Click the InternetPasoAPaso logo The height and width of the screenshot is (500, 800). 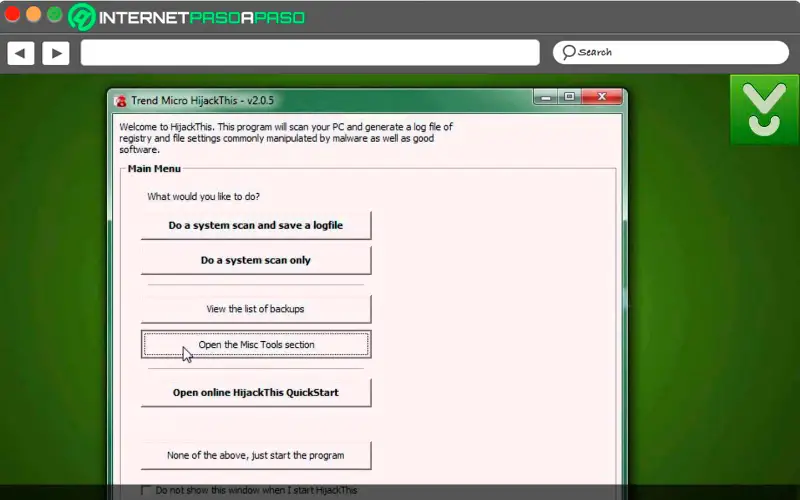tap(187, 17)
